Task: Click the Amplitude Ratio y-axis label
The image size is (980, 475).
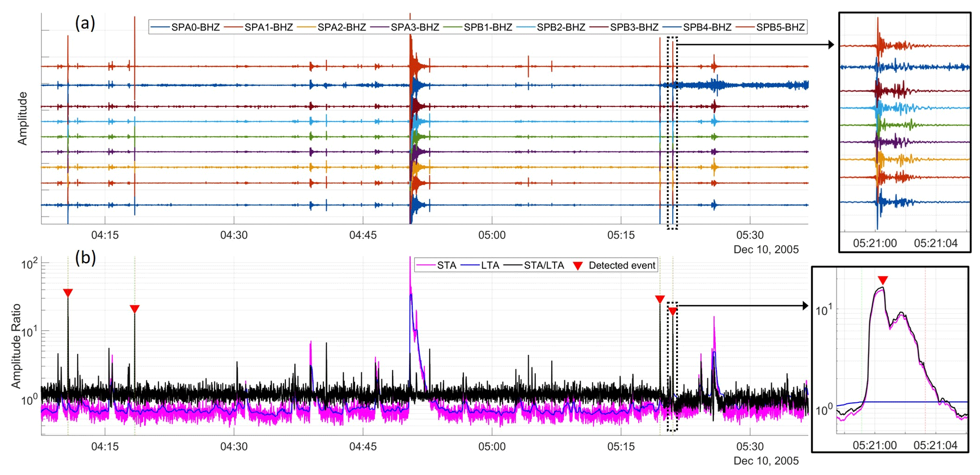Action: pyautogui.click(x=16, y=345)
